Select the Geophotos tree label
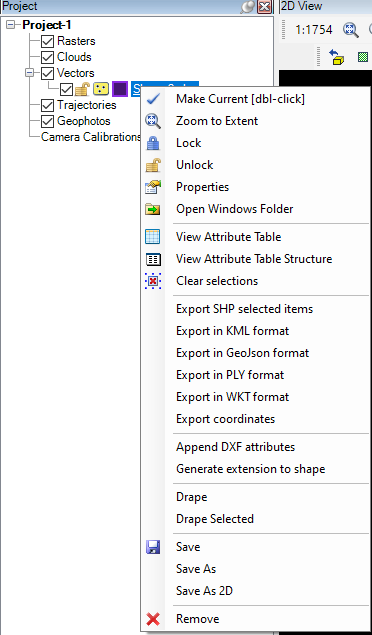Image resolution: width=372 pixels, height=635 pixels. (84, 121)
